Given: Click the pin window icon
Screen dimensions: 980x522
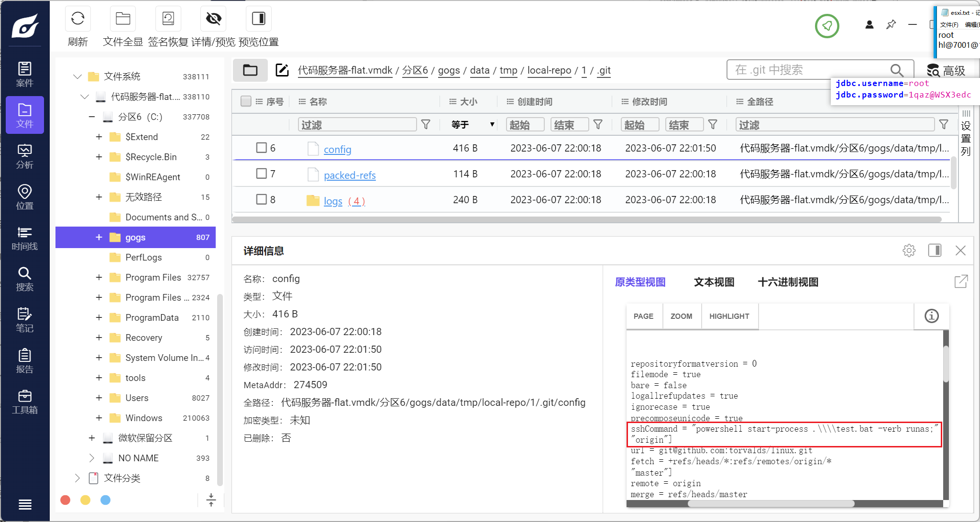Looking at the screenshot, I should (x=891, y=24).
